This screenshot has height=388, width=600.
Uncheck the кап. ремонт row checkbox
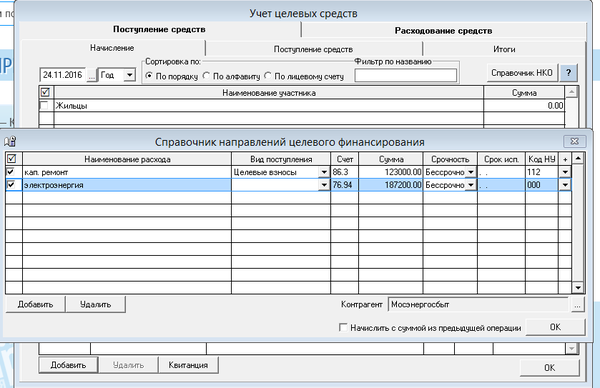(x=11, y=172)
